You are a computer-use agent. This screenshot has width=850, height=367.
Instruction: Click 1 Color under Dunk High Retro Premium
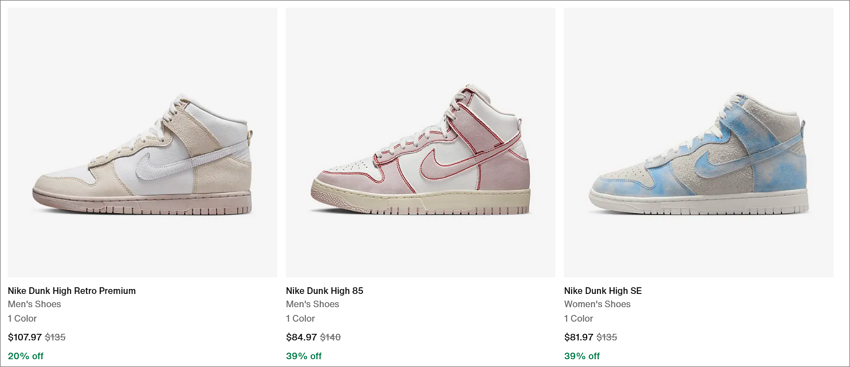click(22, 318)
